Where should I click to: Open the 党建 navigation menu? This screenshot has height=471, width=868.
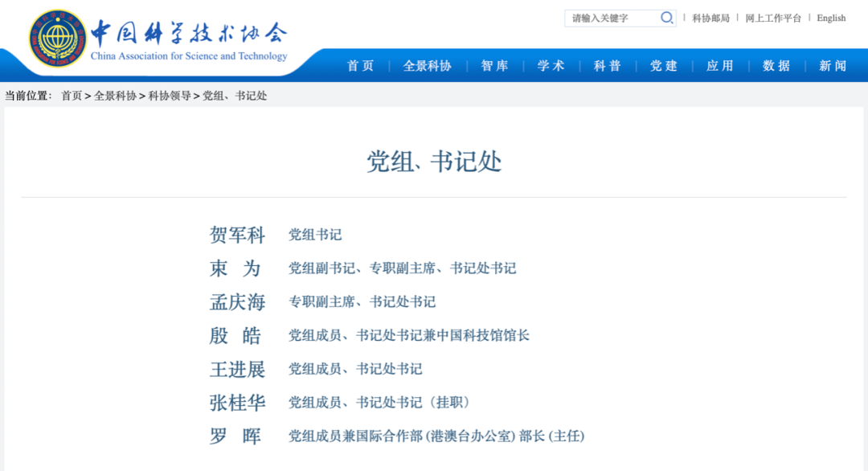664,66
